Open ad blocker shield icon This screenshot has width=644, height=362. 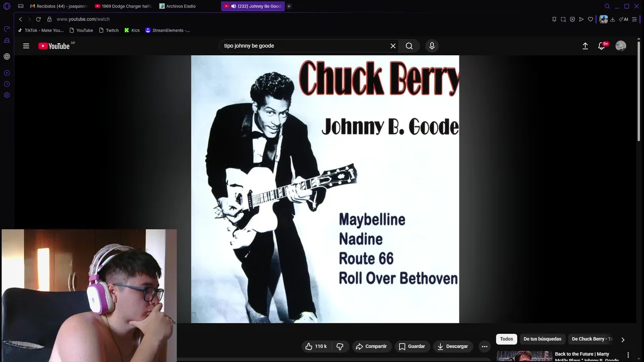coord(572,19)
